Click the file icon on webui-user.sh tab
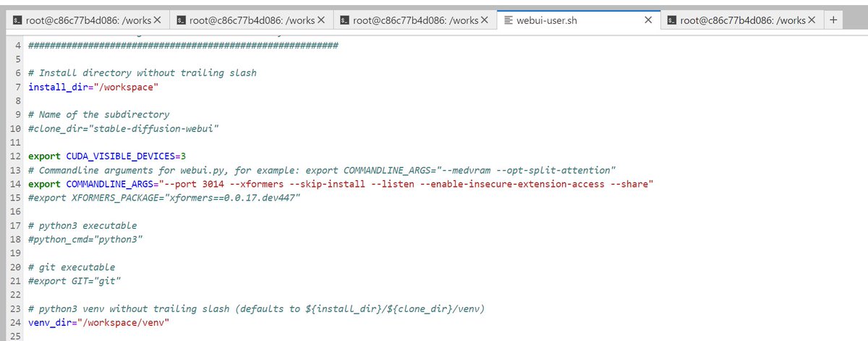868x341 pixels. (509, 20)
